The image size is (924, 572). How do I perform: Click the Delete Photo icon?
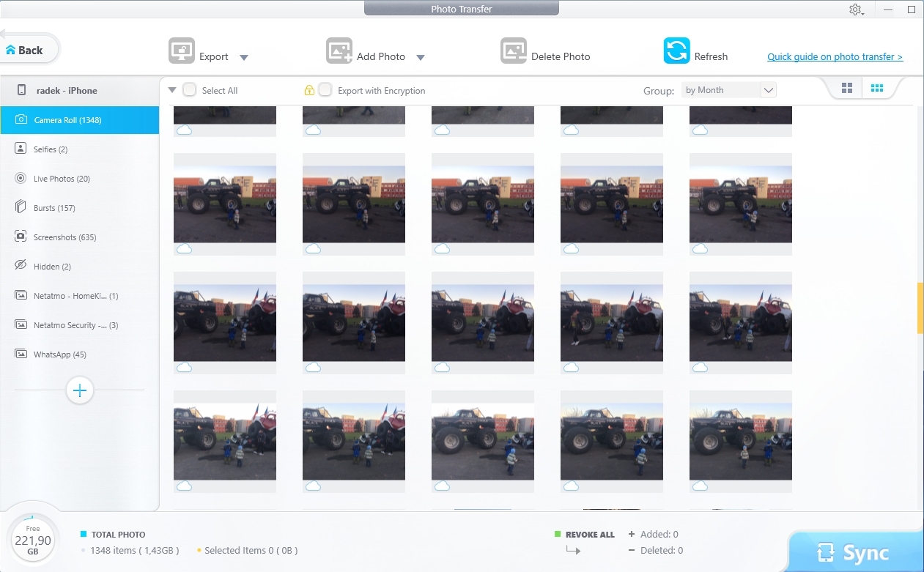514,51
